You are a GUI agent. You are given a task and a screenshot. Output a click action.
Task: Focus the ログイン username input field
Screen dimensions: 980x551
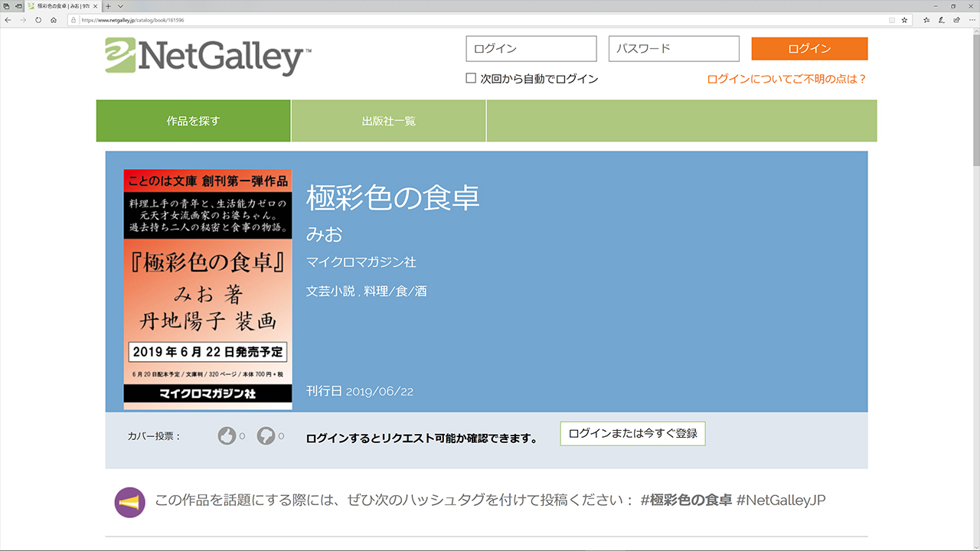[531, 48]
